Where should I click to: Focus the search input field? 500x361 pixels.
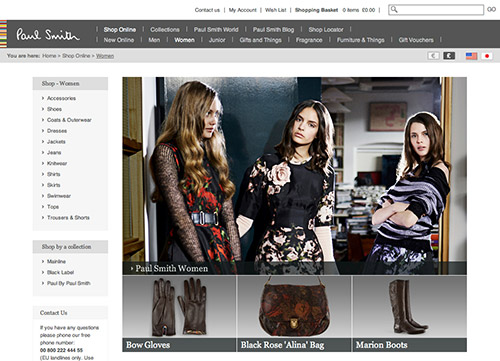point(436,10)
